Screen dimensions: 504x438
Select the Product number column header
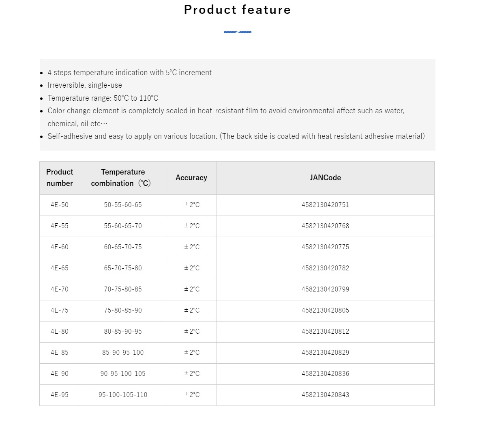(x=60, y=178)
